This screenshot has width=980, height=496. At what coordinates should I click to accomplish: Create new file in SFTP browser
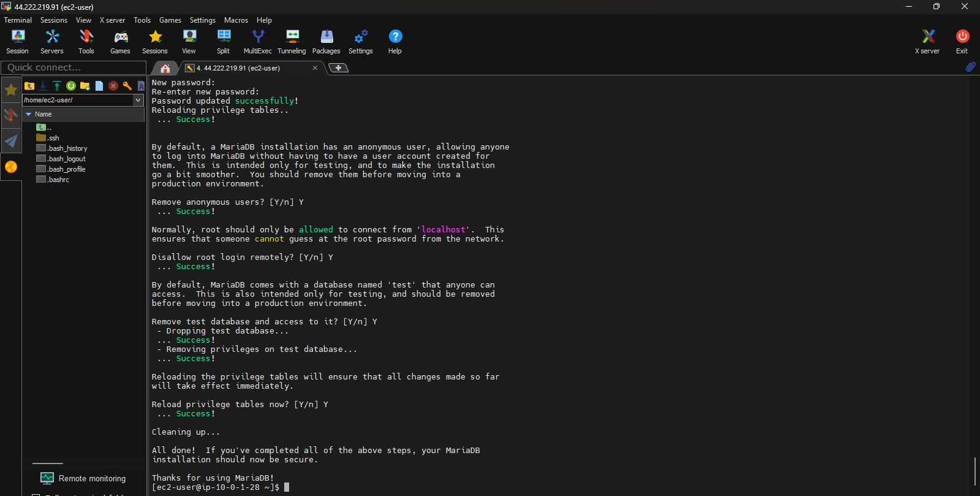[99, 86]
